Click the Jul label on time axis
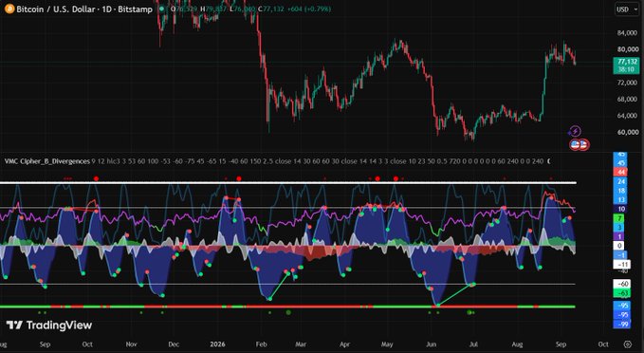 pos(473,344)
